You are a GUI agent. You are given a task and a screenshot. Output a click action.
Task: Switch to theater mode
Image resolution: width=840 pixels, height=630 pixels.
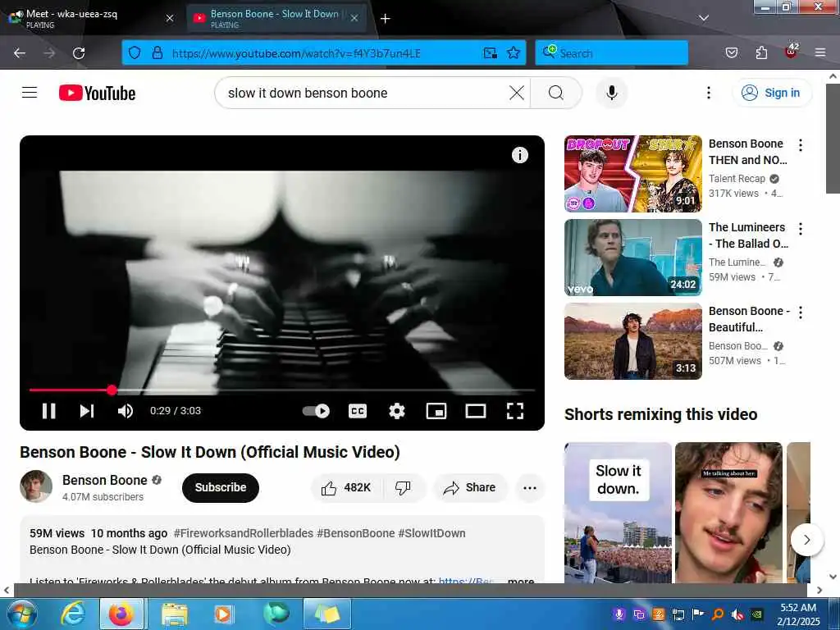point(476,411)
